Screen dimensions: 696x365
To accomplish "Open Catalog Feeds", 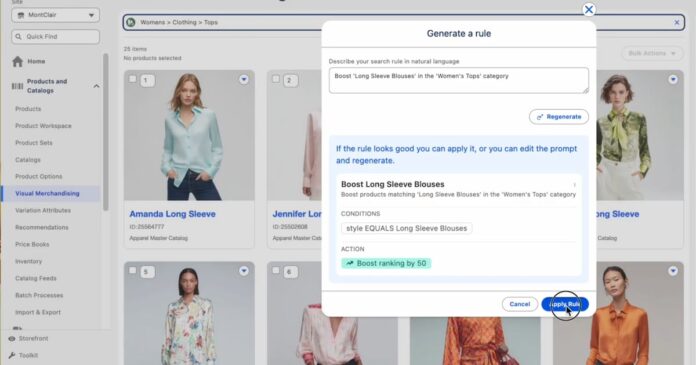I will [x=36, y=278].
